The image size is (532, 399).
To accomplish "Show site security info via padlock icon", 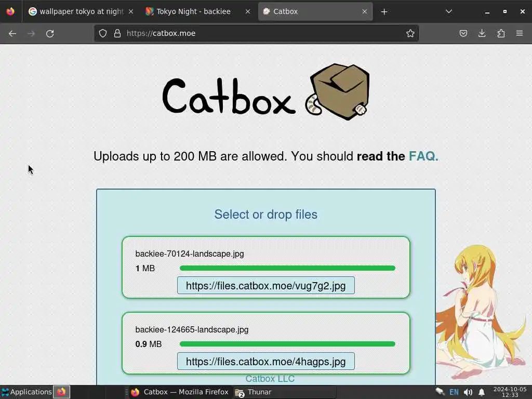I will coord(117,33).
